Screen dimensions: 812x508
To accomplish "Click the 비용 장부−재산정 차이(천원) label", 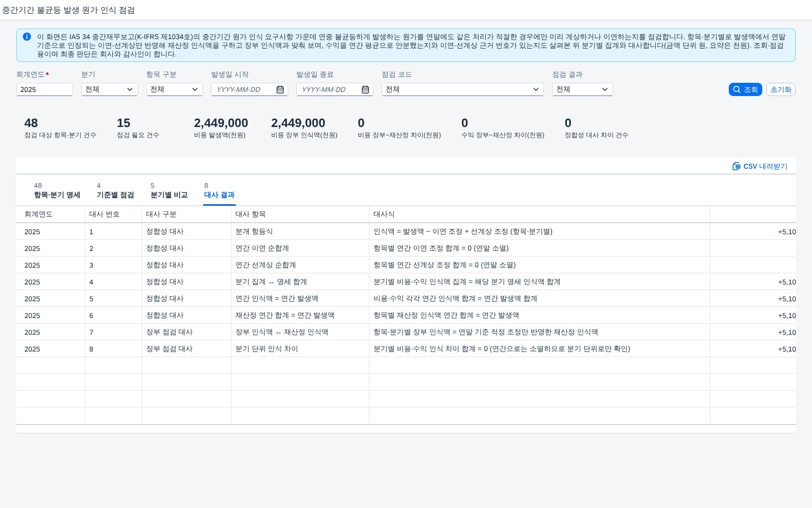I will tap(399, 135).
